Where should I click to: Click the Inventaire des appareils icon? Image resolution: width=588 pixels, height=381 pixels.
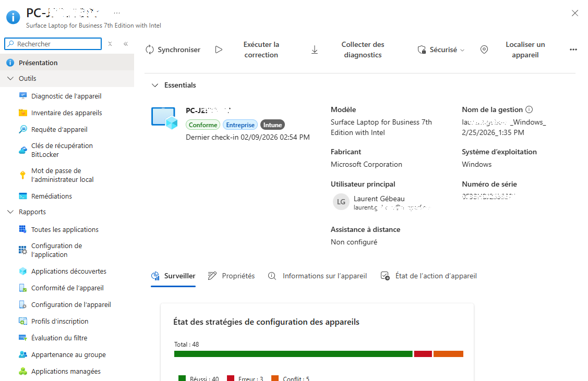coord(23,113)
